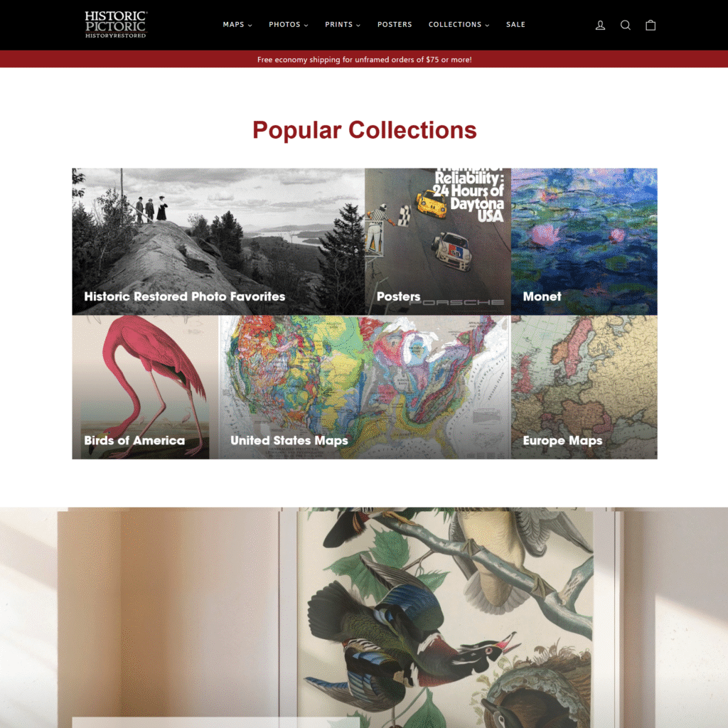Open the Sale menu item
Image resolution: width=728 pixels, height=728 pixels.
[x=515, y=25]
